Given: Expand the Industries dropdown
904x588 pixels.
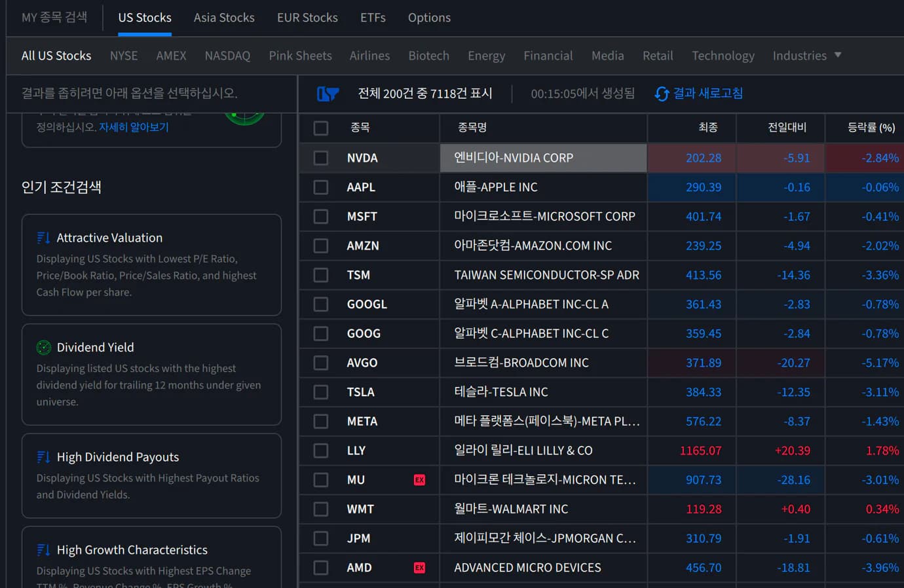Looking at the screenshot, I should point(807,56).
